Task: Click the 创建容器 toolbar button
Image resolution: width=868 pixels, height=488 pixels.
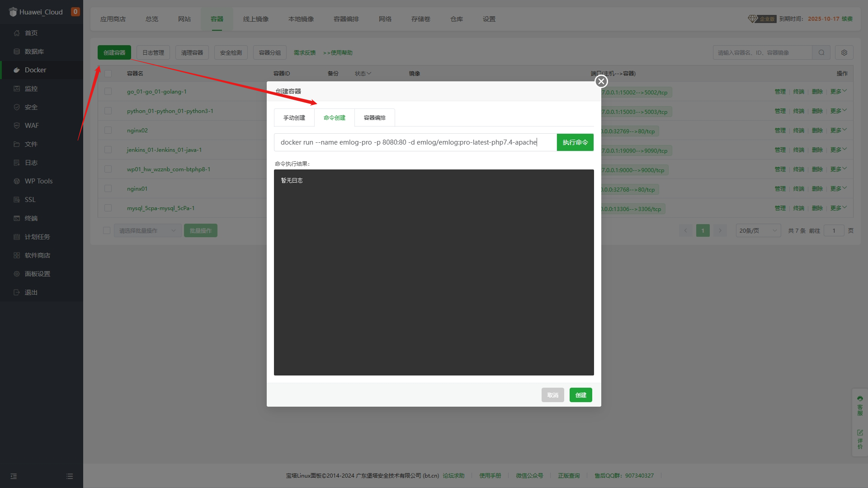Action: [114, 53]
